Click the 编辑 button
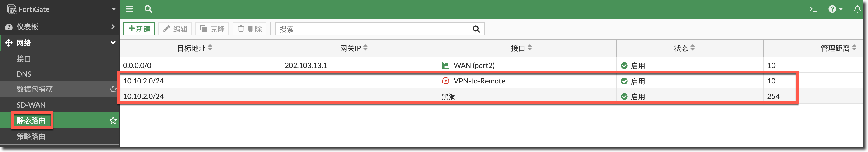The image size is (868, 152). [x=175, y=29]
